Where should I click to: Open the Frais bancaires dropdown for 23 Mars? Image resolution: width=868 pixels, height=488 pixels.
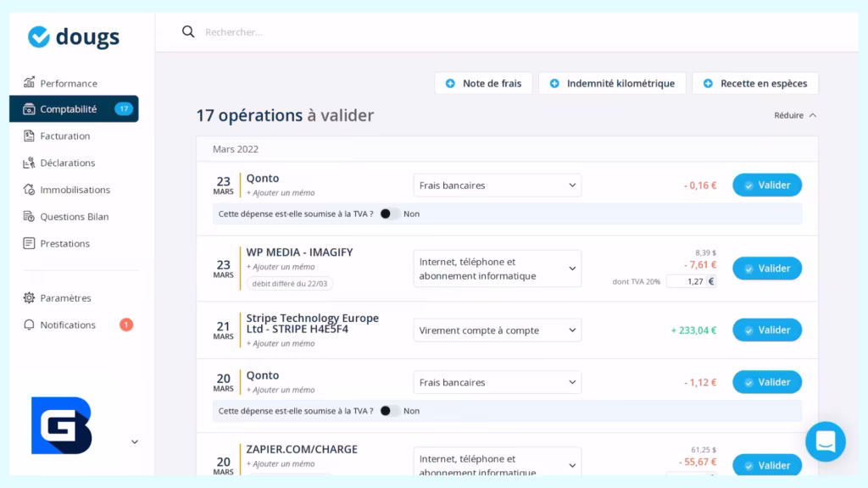(497, 186)
